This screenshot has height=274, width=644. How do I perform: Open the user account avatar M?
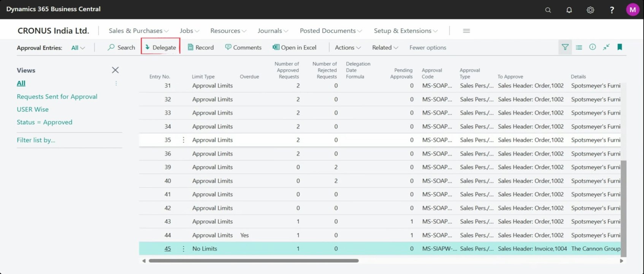point(633,10)
